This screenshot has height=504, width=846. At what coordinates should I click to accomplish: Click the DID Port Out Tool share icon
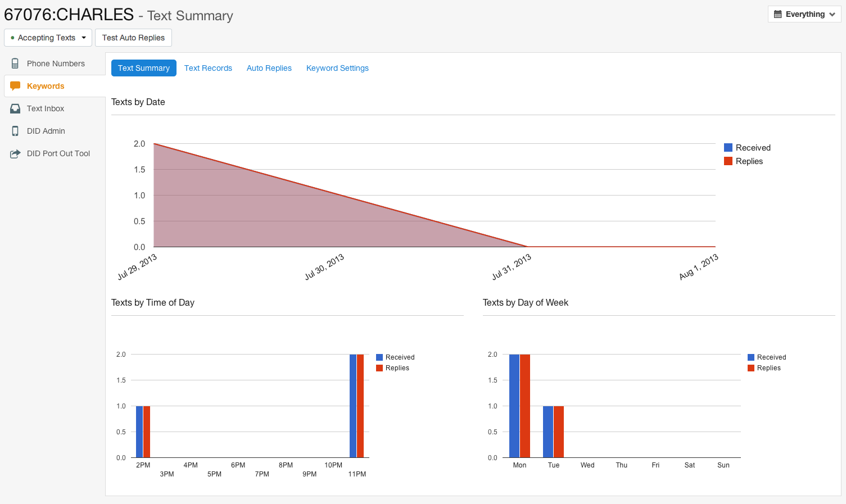(15, 153)
